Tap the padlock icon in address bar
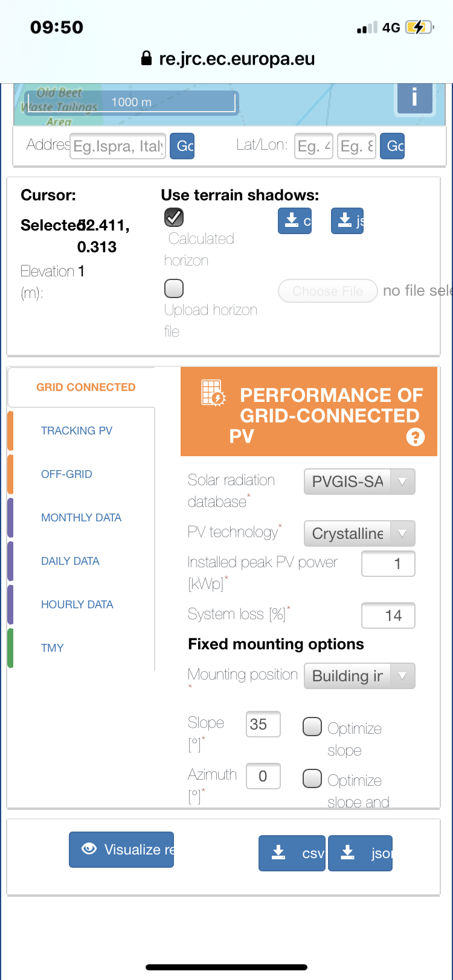The width and height of the screenshot is (453, 980). pyautogui.click(x=146, y=59)
